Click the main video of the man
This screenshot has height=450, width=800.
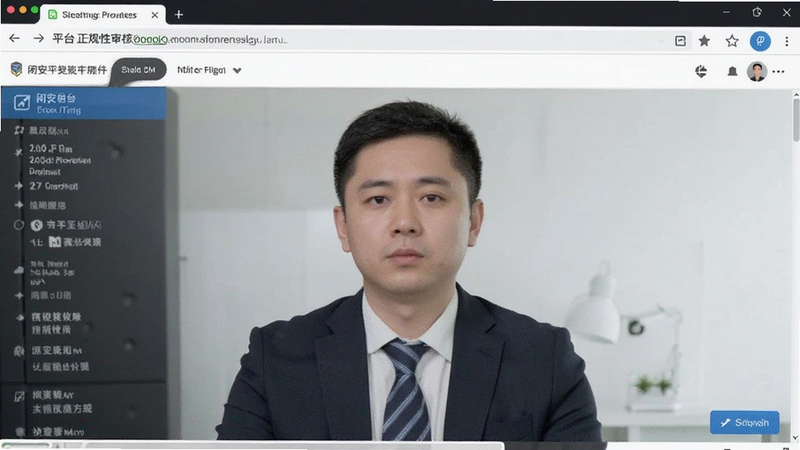point(480,264)
